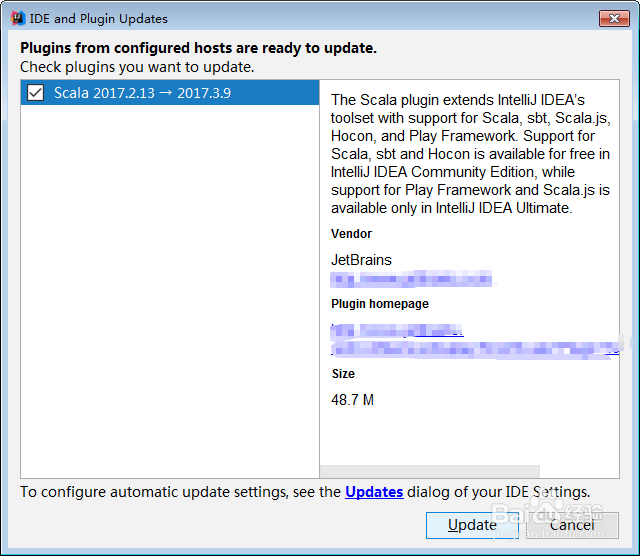Open the blurred vendor link below JetBrains
The width and height of the screenshot is (640, 556).
[411, 277]
